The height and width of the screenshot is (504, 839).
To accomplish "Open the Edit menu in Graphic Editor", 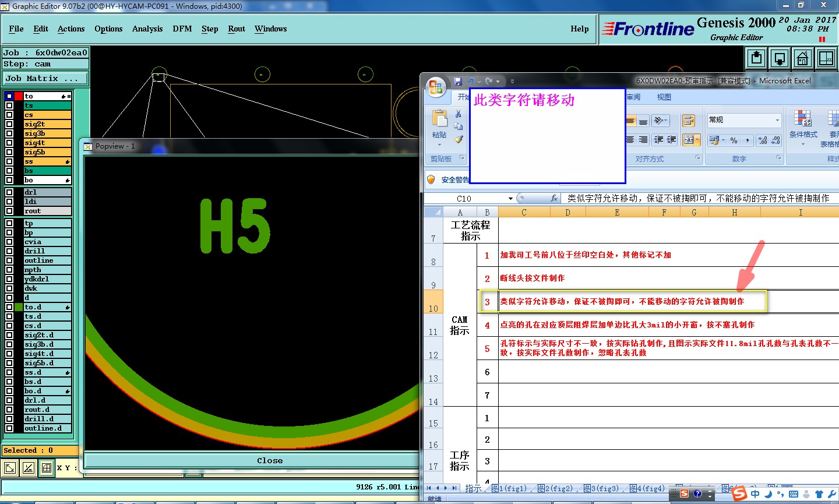I will pos(41,29).
